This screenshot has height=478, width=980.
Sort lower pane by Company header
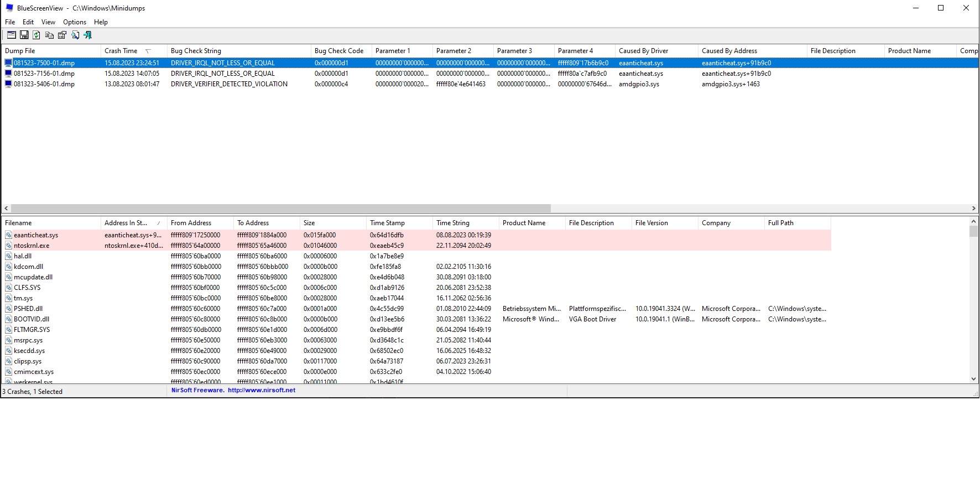tap(732, 223)
